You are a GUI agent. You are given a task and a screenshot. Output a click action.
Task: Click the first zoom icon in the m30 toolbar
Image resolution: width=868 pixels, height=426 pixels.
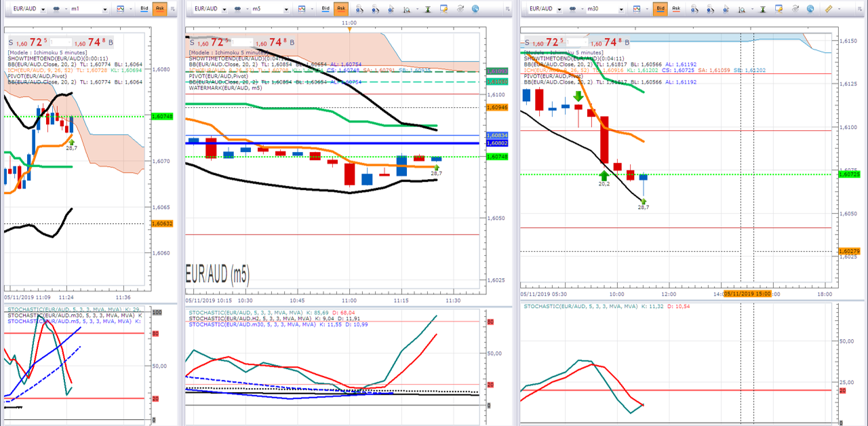(694, 9)
